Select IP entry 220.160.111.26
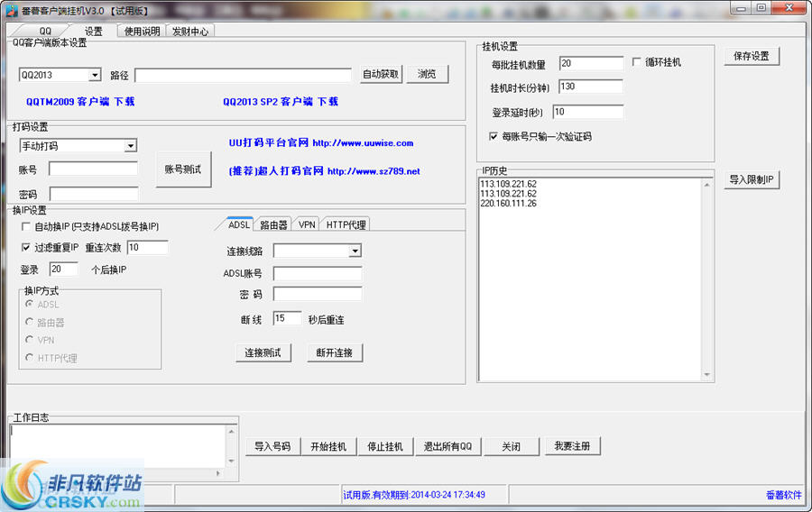This screenshot has width=812, height=512. (x=509, y=203)
